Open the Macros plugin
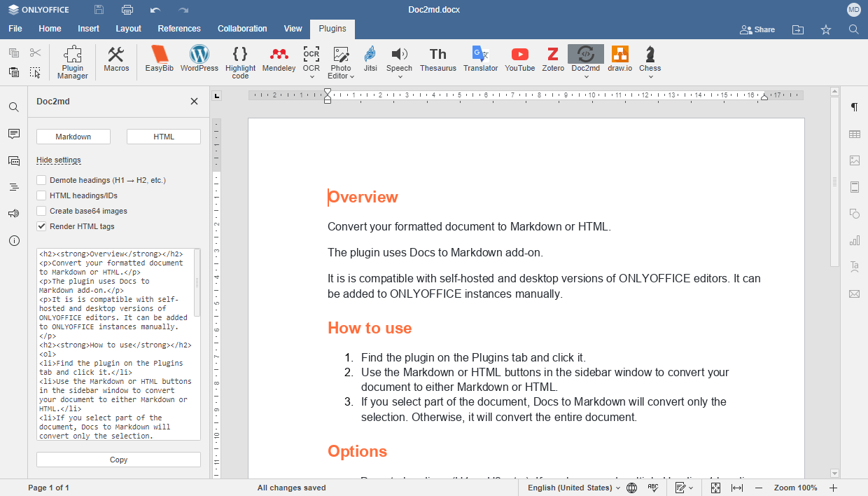868x496 pixels. click(116, 59)
